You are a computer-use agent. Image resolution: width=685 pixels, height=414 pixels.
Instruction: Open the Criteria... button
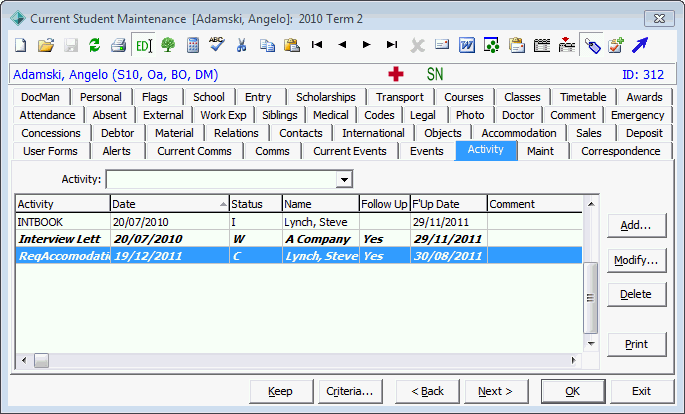(x=350, y=391)
